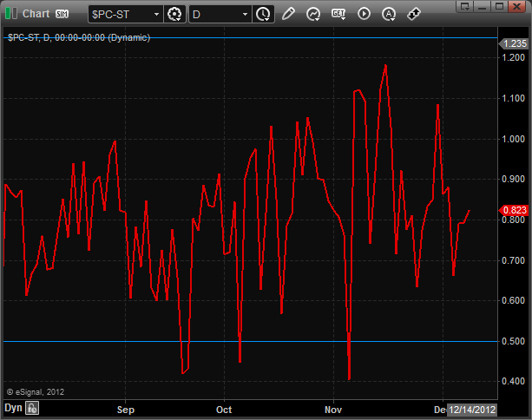Open the GET tools menu
532x420 pixels.
pos(338,14)
